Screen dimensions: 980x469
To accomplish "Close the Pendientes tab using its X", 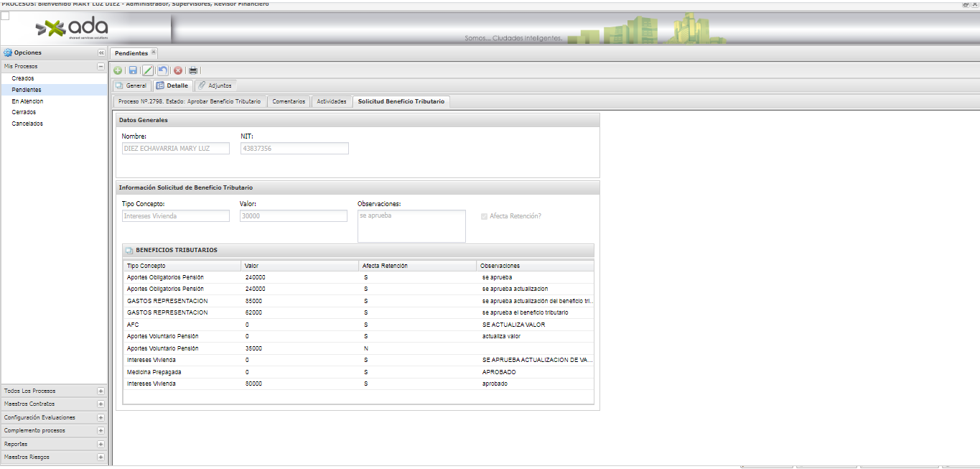I will click(x=154, y=52).
